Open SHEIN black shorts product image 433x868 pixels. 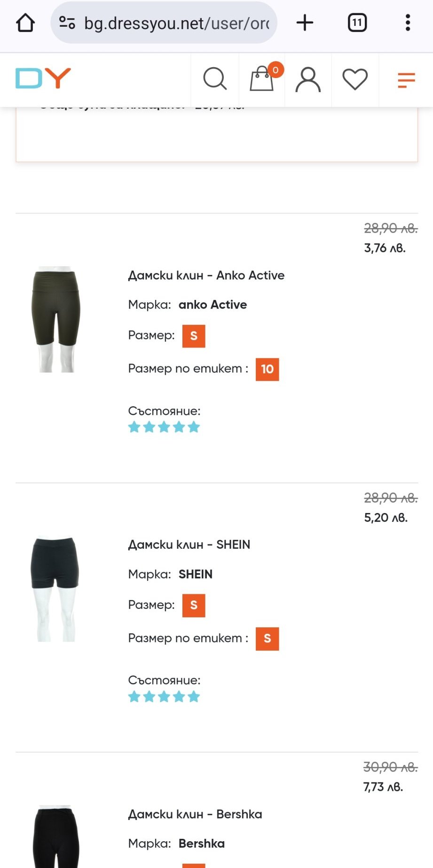coord(55,589)
